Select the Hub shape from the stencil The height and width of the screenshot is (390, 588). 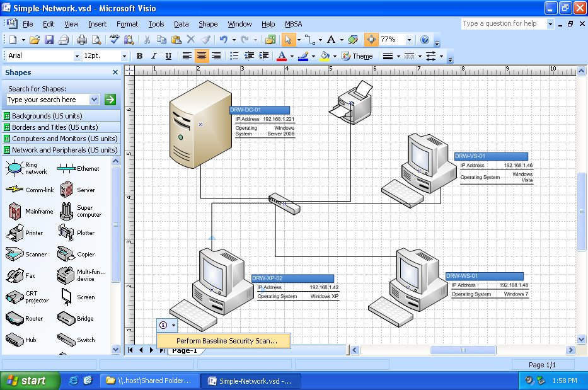[x=14, y=340]
